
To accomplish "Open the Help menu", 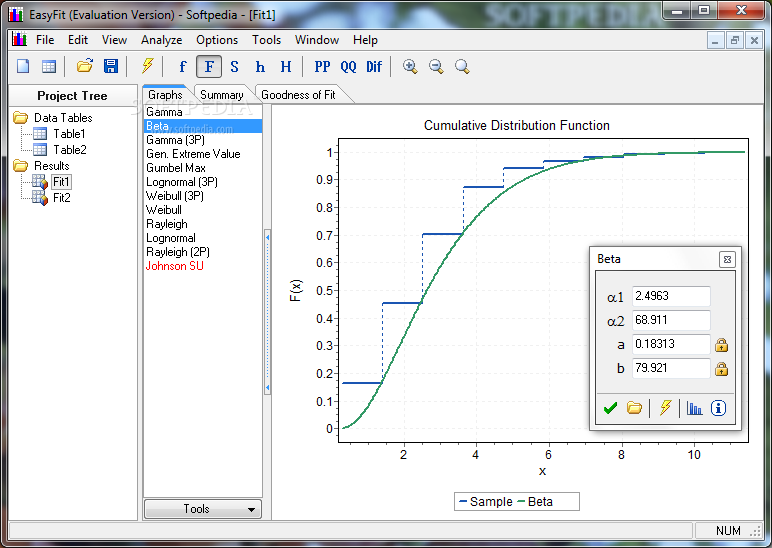I will (365, 40).
